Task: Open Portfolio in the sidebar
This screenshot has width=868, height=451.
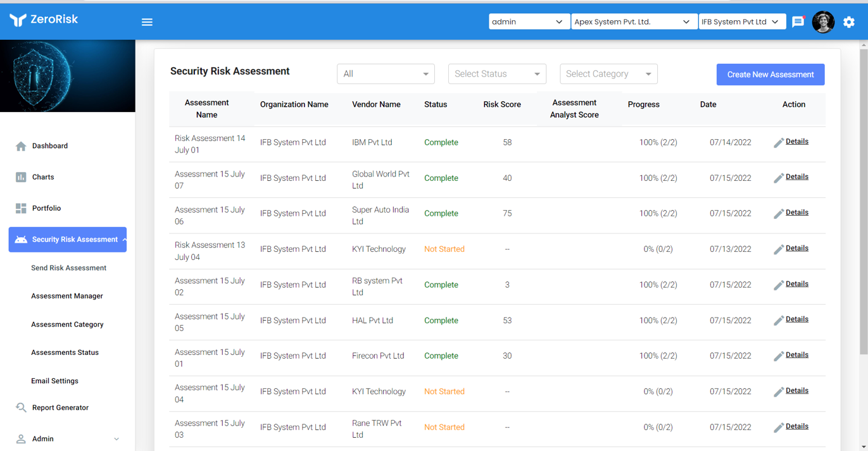Action: [x=46, y=208]
